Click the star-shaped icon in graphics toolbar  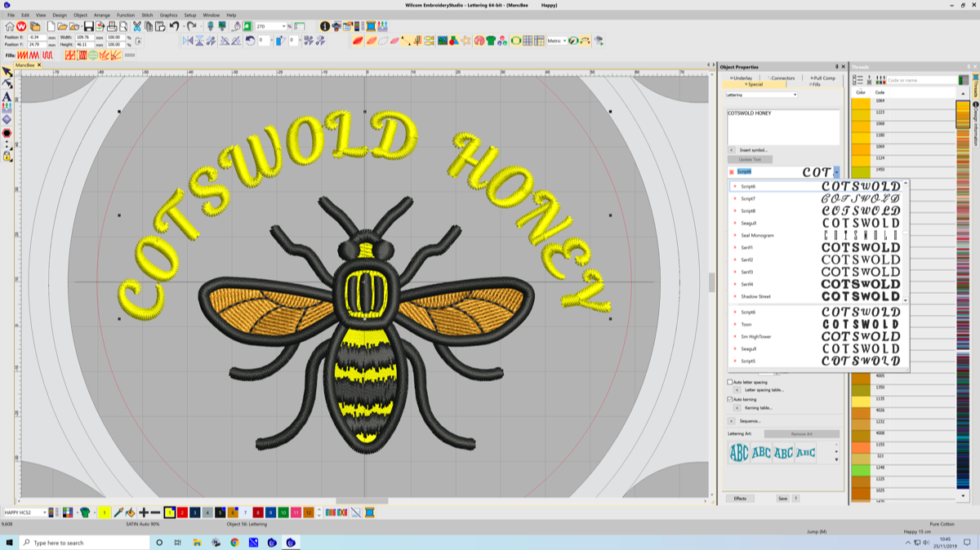466,40
